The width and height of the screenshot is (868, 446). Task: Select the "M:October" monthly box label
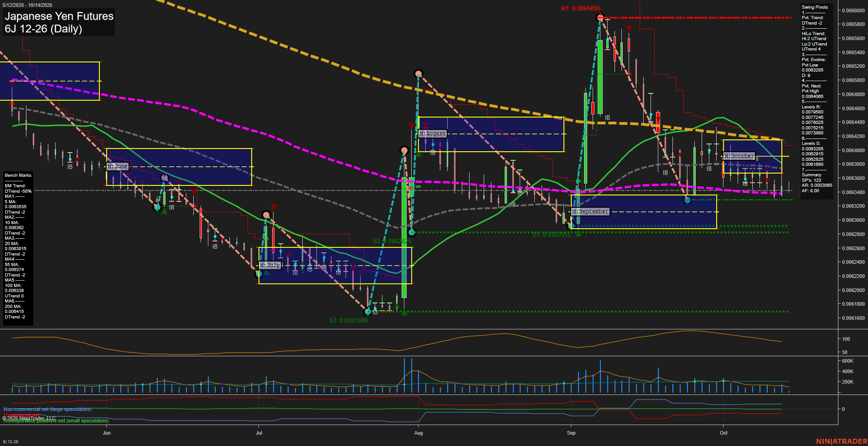(739, 156)
